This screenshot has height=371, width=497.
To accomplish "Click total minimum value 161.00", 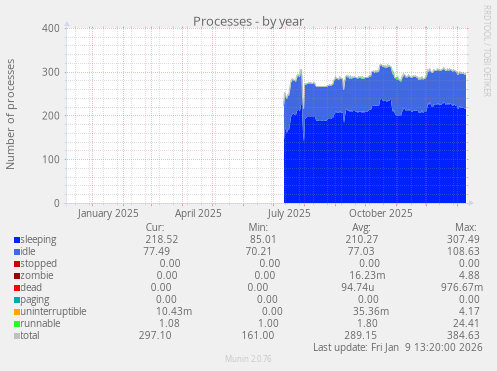I will (258, 335).
